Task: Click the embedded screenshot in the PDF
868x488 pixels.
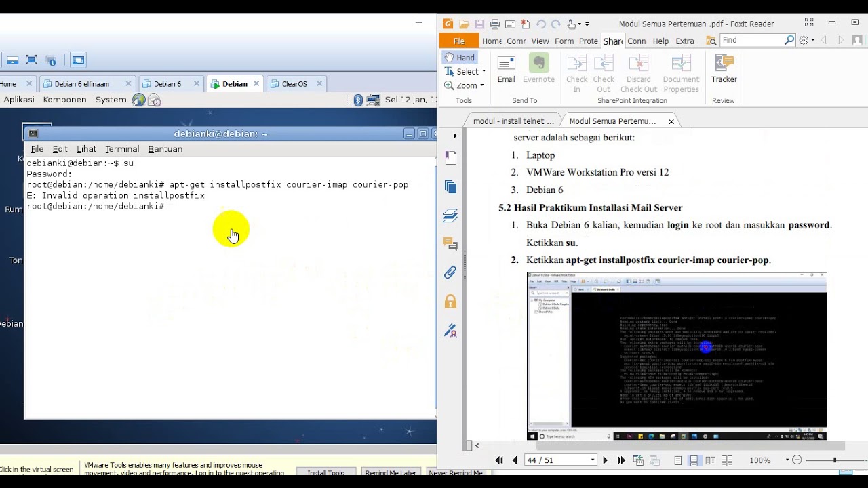Action: 677,357
